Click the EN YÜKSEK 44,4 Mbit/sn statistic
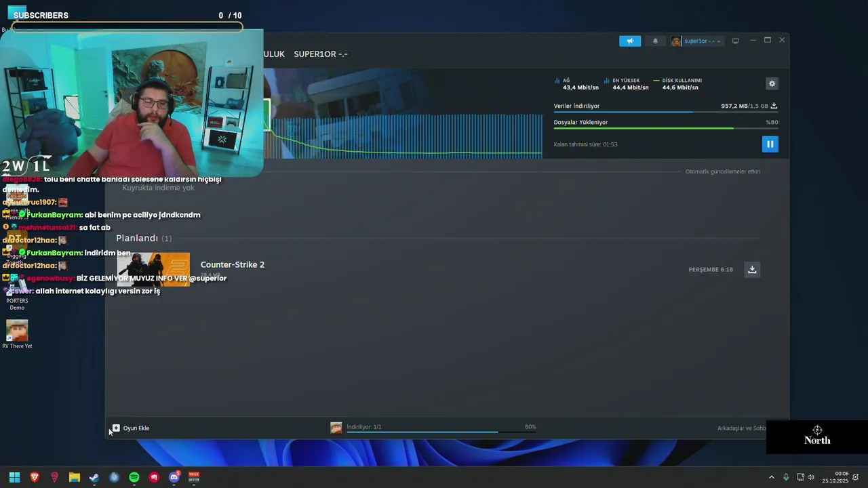The width and height of the screenshot is (868, 488). pyautogui.click(x=626, y=84)
